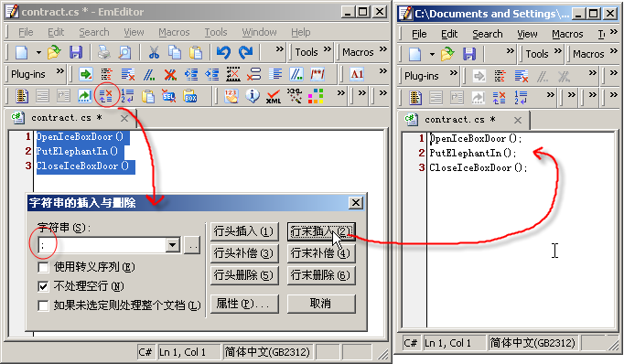Click the red A1 icon

click(x=357, y=74)
